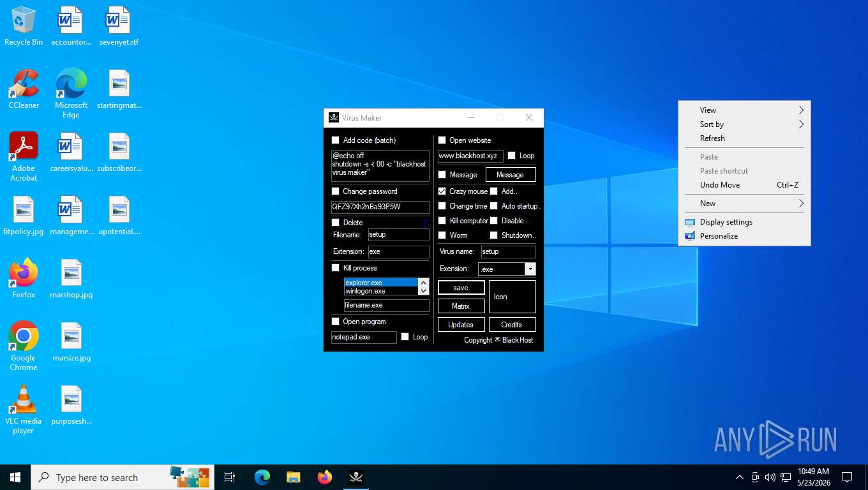Select the fitpolicy.jpg file icon

[x=24, y=216]
